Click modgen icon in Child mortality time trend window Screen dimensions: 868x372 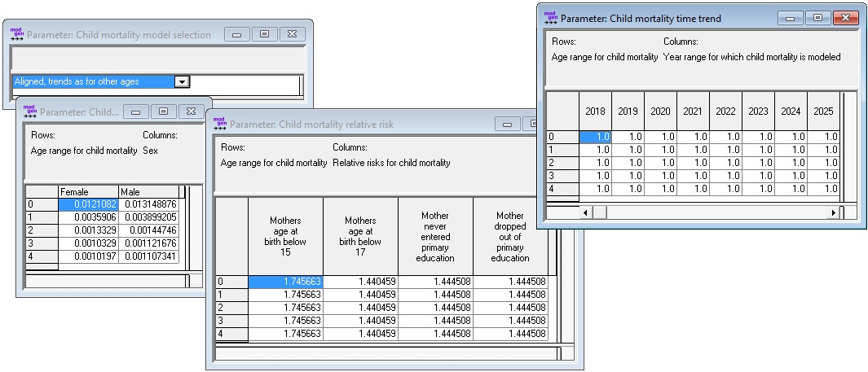[550, 18]
